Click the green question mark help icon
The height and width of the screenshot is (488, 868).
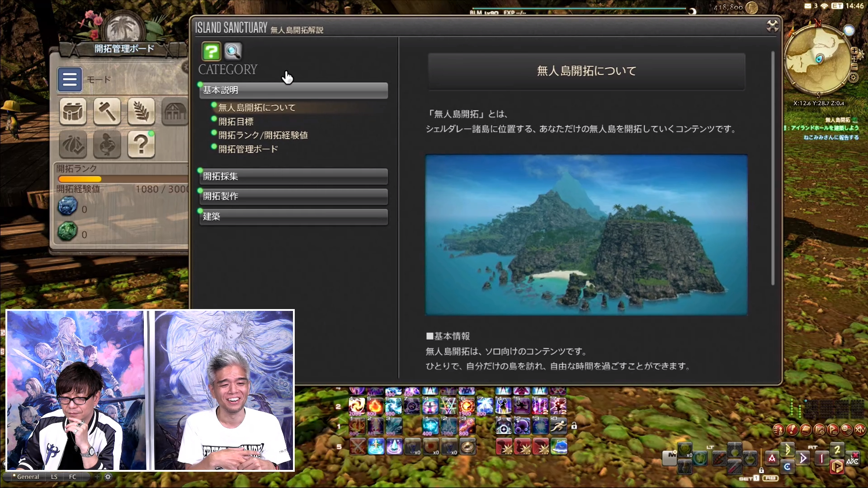point(211,52)
